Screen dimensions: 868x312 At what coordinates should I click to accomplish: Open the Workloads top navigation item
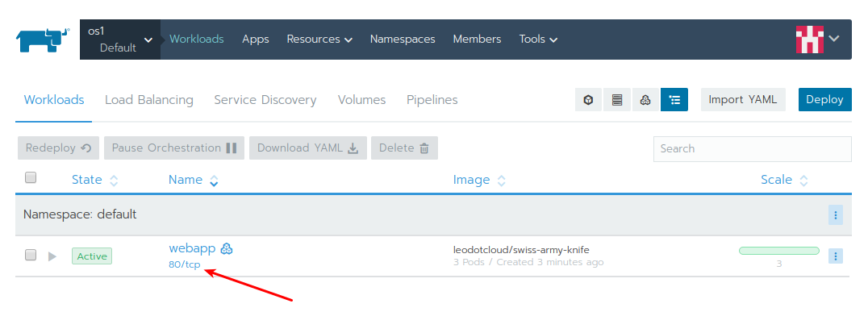(x=197, y=40)
